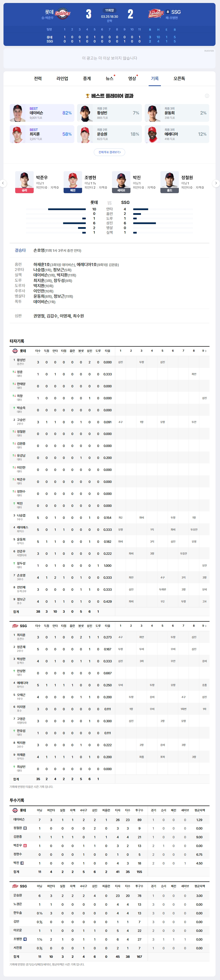The width and height of the screenshot is (220, 980).
Task: Click Lotte logo in batter record table
Action: coord(15,351)
